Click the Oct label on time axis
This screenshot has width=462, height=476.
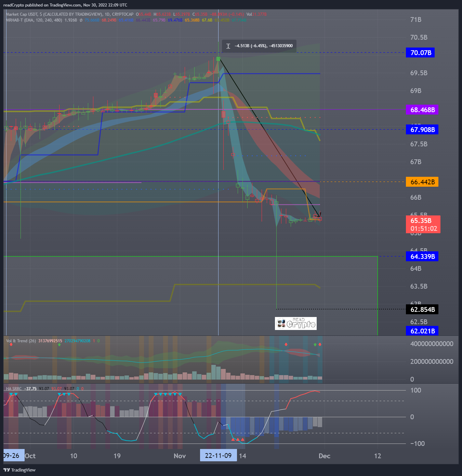click(30, 456)
